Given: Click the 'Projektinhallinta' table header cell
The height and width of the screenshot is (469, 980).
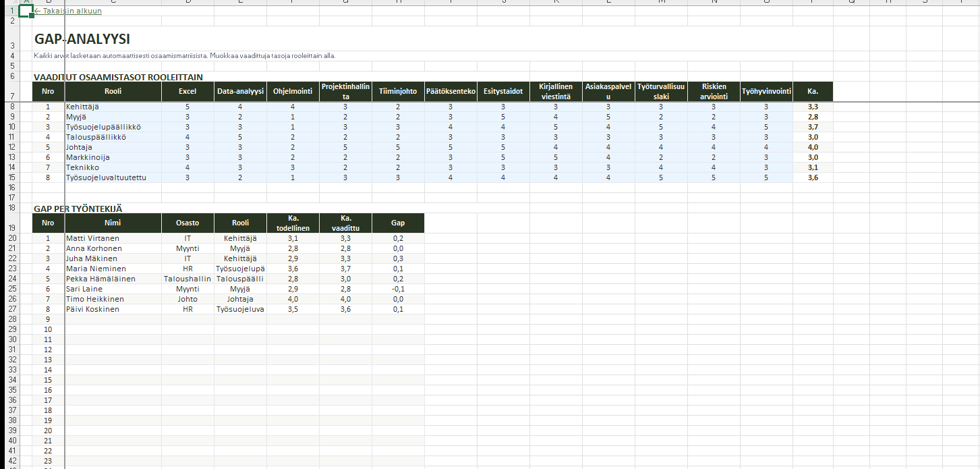Looking at the screenshot, I should pyautogui.click(x=345, y=92).
